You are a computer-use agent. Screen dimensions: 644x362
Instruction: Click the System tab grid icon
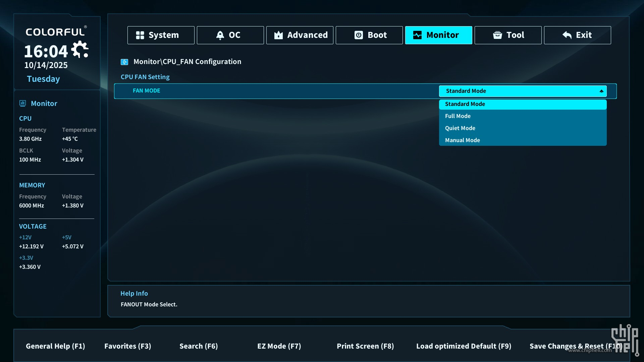coord(140,35)
